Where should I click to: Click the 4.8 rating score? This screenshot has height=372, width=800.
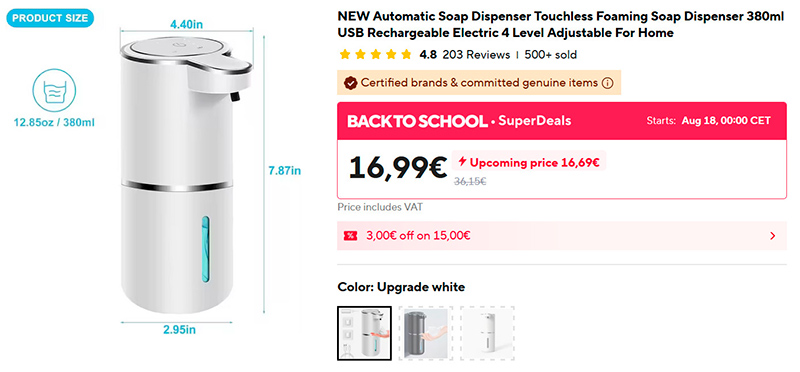pyautogui.click(x=428, y=55)
